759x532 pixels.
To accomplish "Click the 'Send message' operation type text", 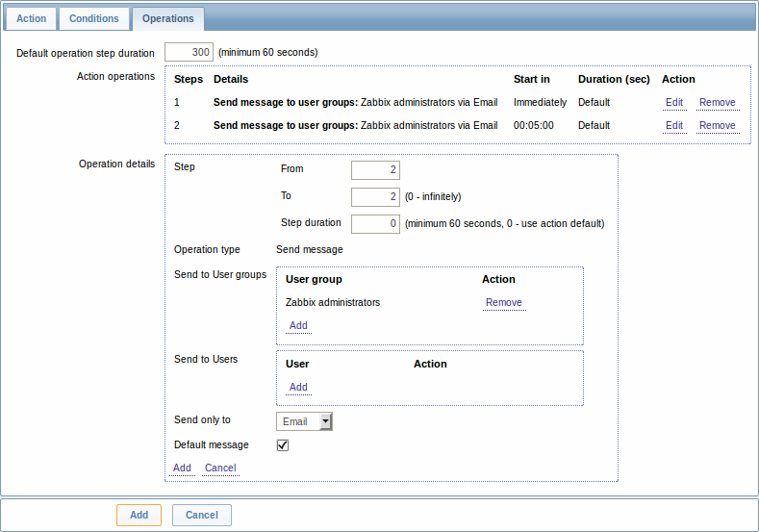I will click(x=310, y=250).
